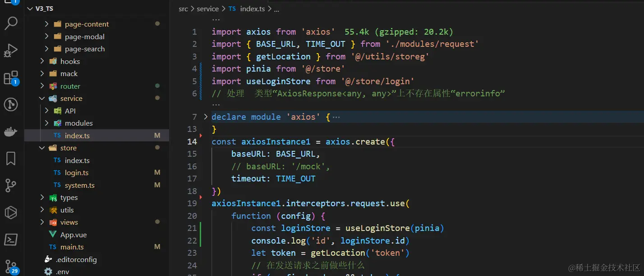
Task: Click the hexagon play icon in activity bar
Action: click(11, 212)
